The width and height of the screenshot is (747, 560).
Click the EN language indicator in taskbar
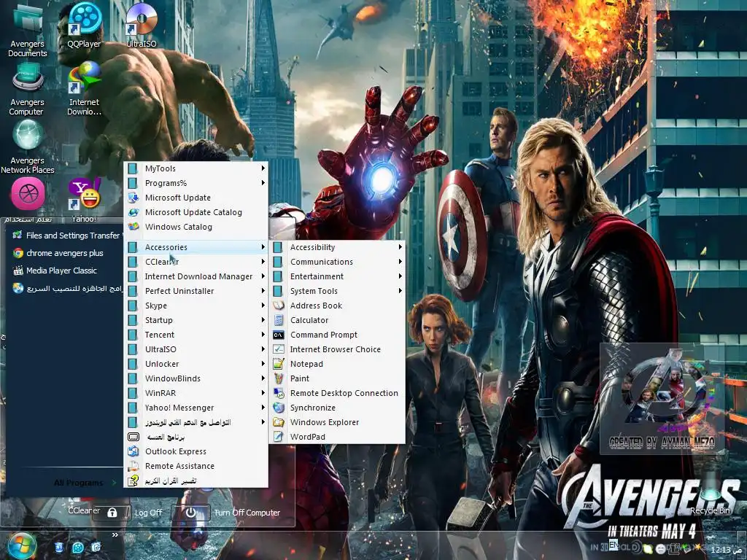coord(613,545)
